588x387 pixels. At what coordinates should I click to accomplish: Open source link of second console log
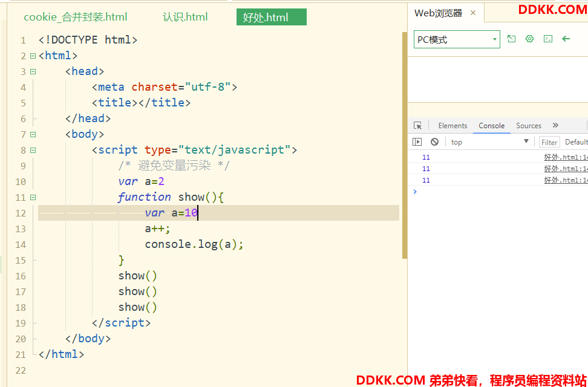(x=566, y=169)
